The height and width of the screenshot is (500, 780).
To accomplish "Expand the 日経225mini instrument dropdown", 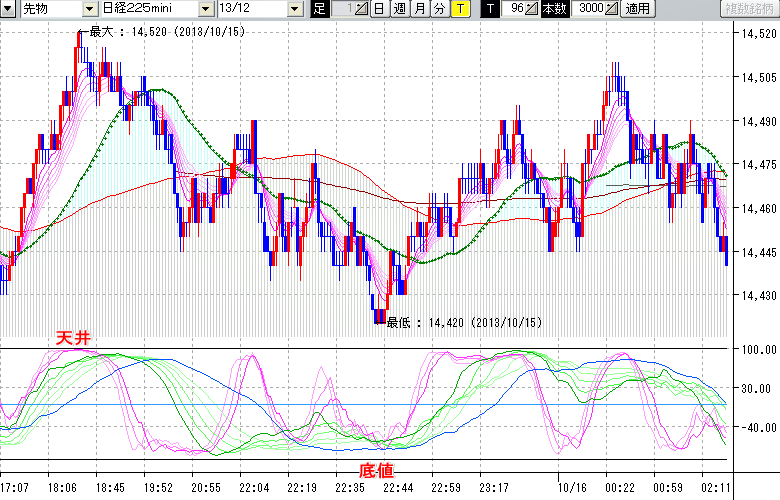I will (205, 9).
